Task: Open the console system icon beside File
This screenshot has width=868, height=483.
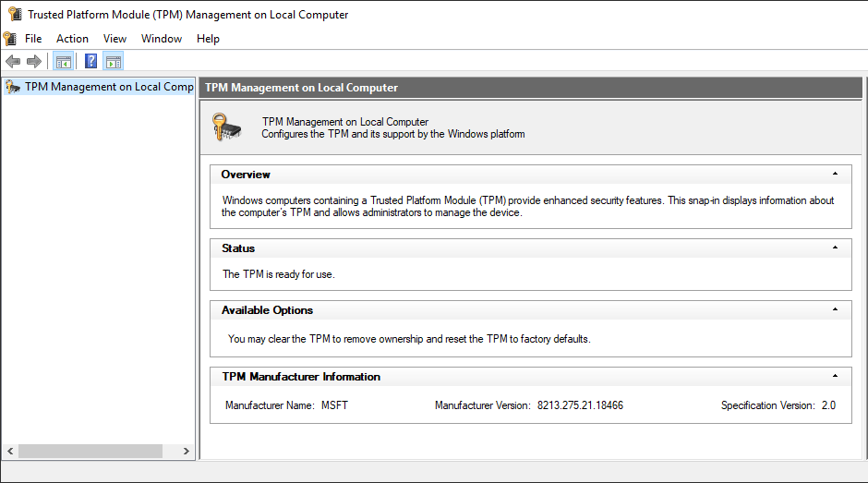Action: point(10,39)
